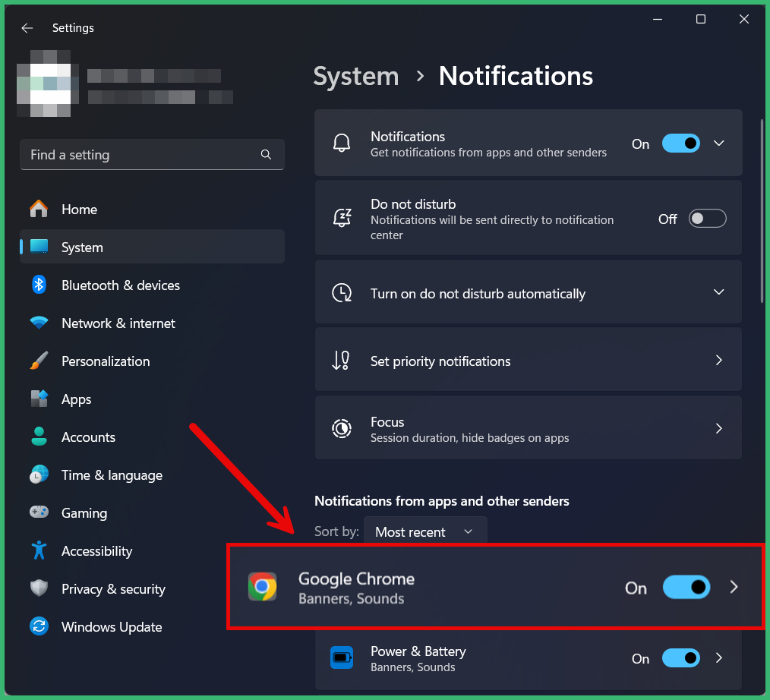Click the Time & language globe icon
Image resolution: width=770 pixels, height=700 pixels.
(39, 475)
